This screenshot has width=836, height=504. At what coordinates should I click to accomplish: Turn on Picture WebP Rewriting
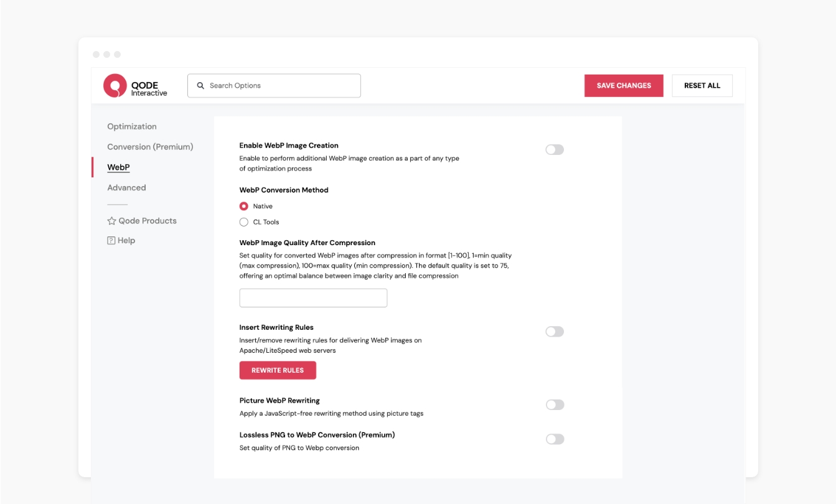(555, 405)
